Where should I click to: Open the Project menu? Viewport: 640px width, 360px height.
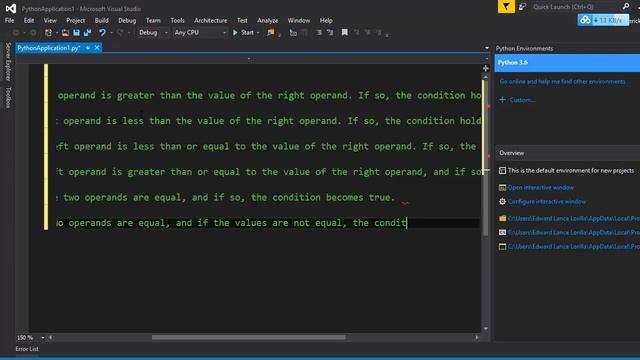pyautogui.click(x=76, y=20)
